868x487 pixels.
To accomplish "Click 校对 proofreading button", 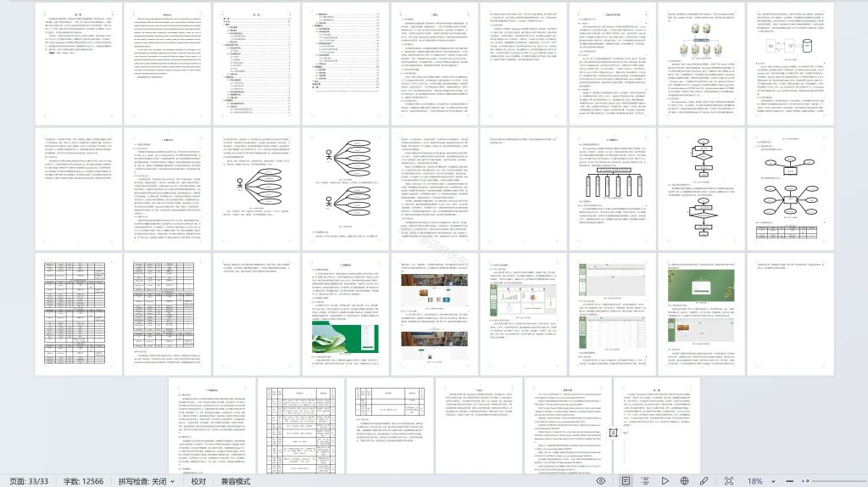I will tap(198, 481).
